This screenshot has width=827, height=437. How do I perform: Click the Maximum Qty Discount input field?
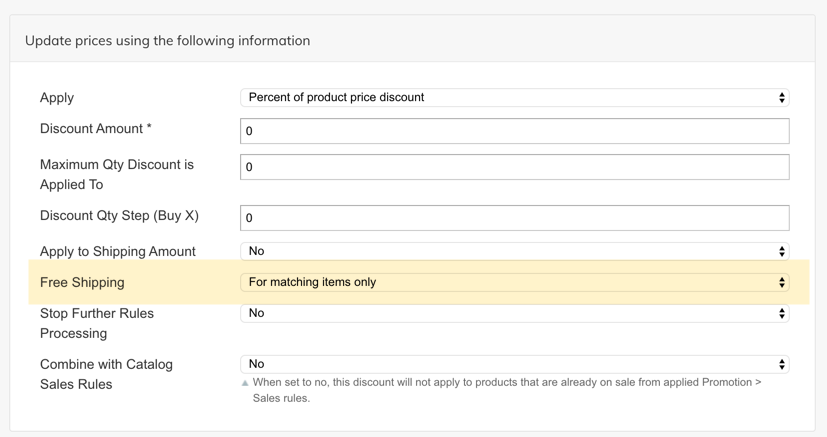pos(514,167)
